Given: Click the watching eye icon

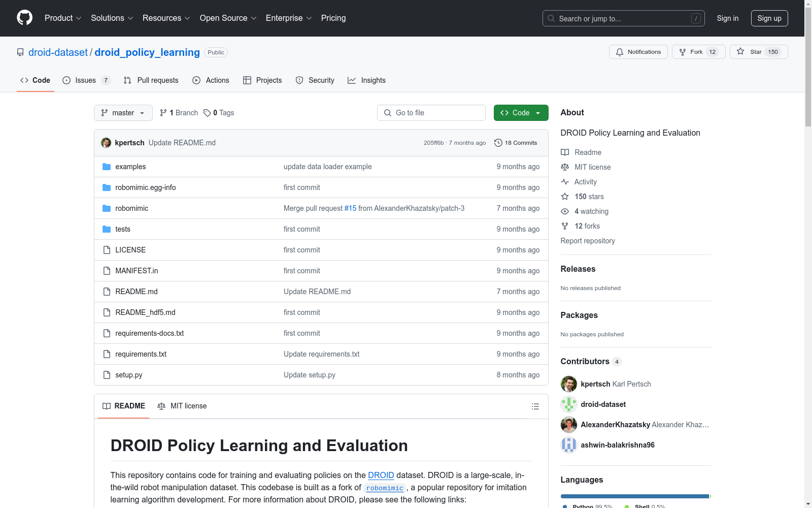Looking at the screenshot, I should 565,211.
